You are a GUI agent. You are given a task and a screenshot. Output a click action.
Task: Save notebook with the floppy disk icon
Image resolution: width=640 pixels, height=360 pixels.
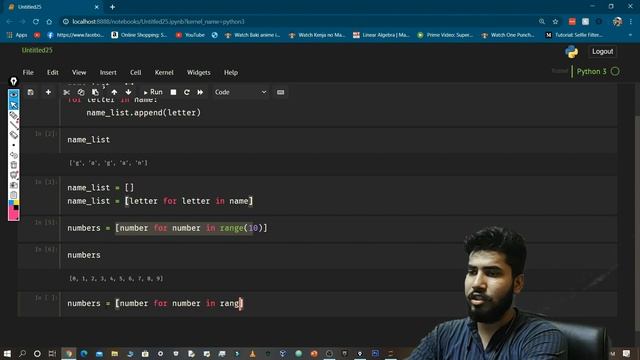click(x=31, y=92)
